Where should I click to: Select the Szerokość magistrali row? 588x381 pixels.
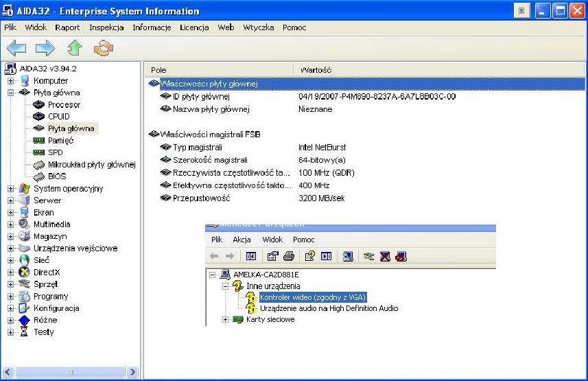click(364, 160)
